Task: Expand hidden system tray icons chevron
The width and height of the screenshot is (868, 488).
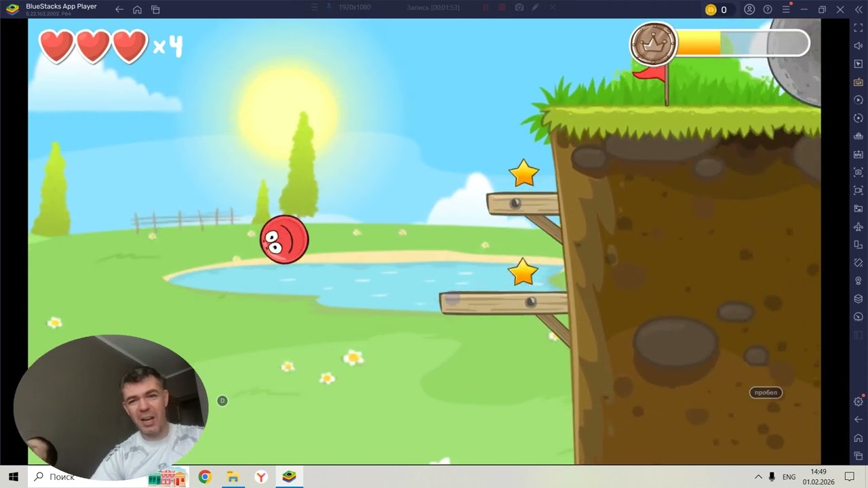Action: pyautogui.click(x=758, y=477)
